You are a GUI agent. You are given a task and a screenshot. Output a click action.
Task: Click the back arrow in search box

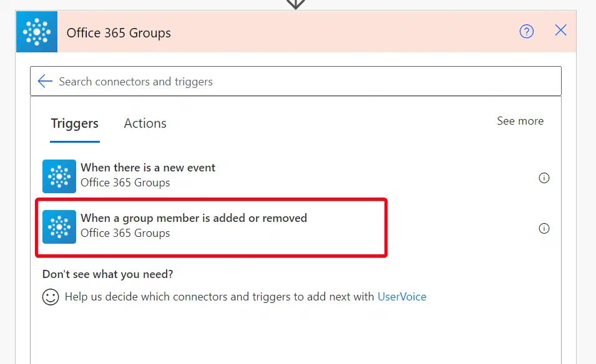point(45,81)
